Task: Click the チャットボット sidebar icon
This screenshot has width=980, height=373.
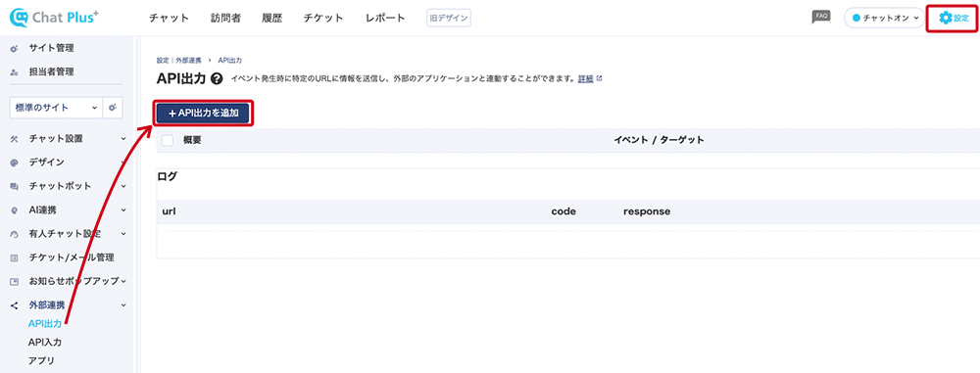Action: tap(15, 186)
